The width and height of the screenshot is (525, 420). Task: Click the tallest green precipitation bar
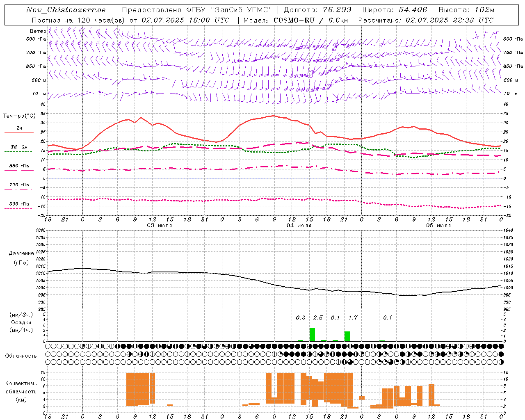tap(312, 334)
